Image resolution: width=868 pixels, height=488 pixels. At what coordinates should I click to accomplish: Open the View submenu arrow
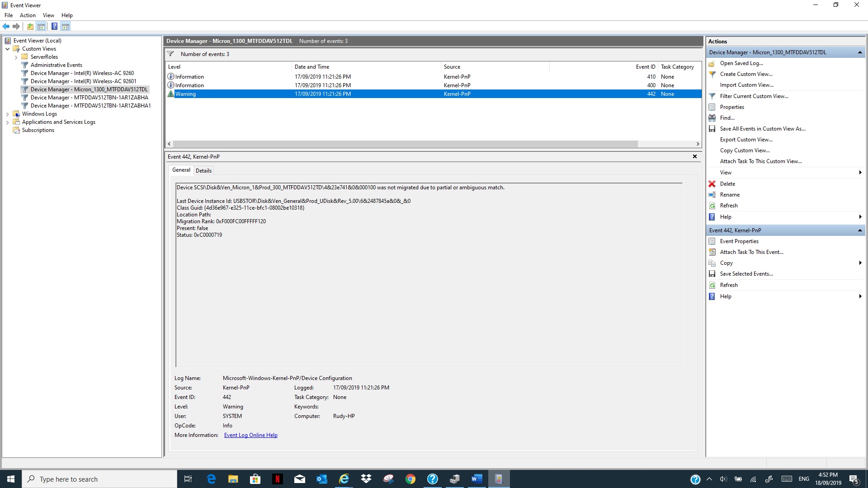859,173
